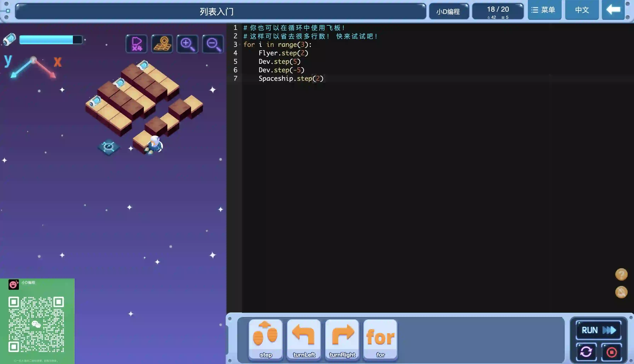
Task: Insert the for loop block
Action: pos(380,339)
